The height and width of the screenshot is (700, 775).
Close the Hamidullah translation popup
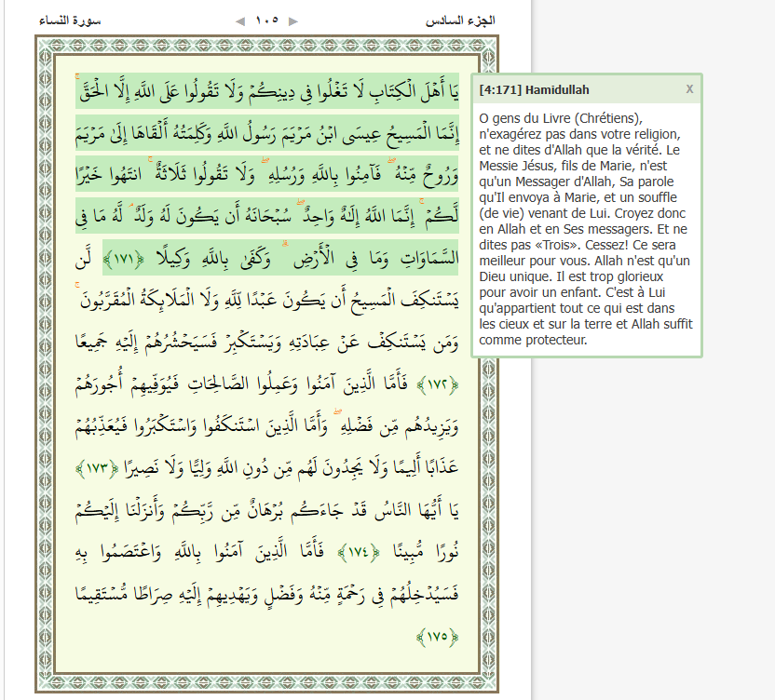(689, 89)
